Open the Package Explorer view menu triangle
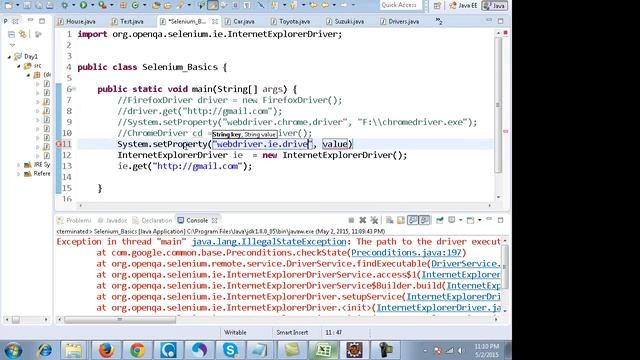Viewport: 640px width, 360px height. [x=12, y=45]
